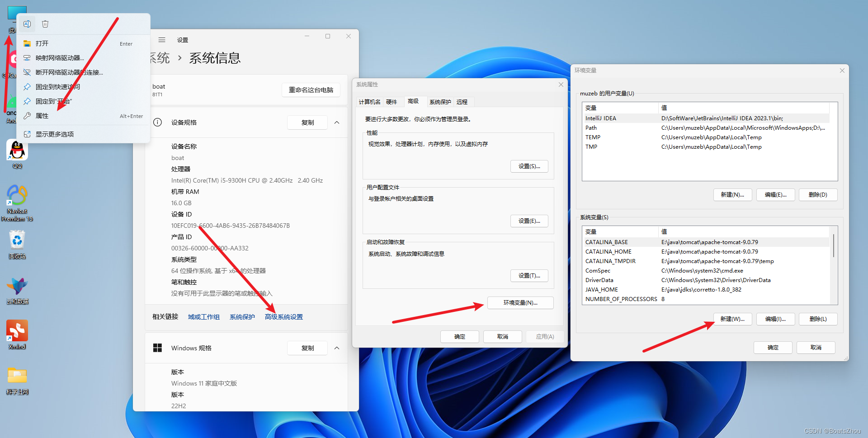Image resolution: width=868 pixels, height=438 pixels.
Task: Open Navicat Premium 15 desktop icon
Action: 17,203
